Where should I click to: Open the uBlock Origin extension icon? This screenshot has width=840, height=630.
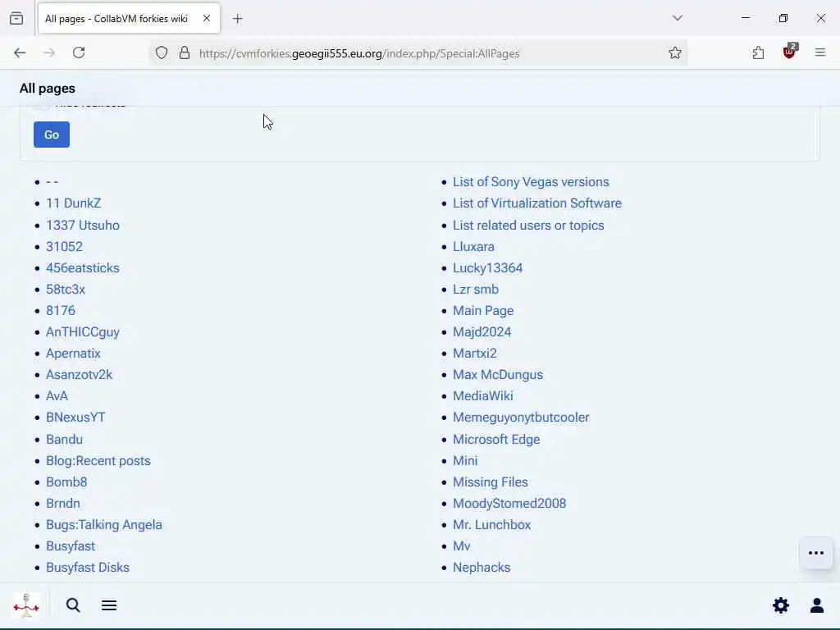point(790,52)
